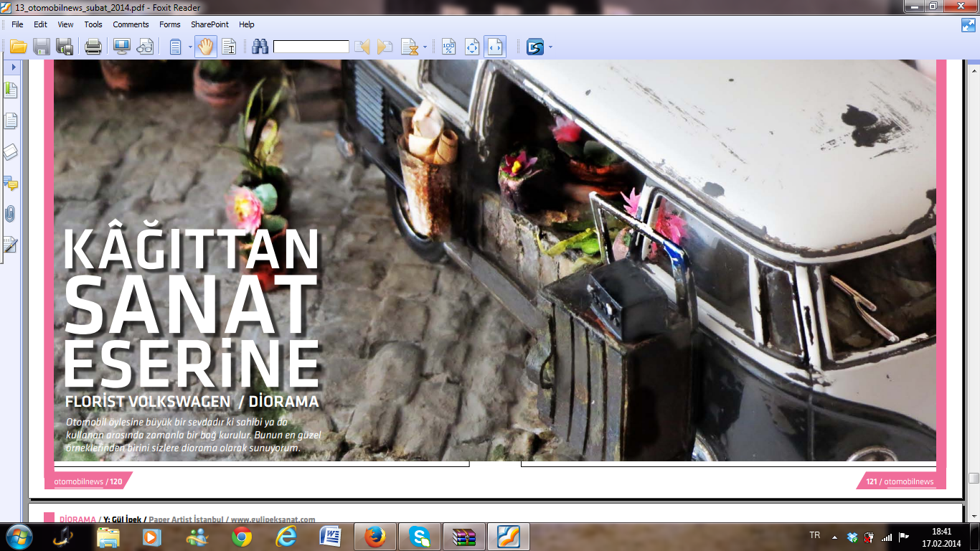Open the Edit menu
Image resolution: width=980 pixels, height=551 pixels.
(x=40, y=24)
